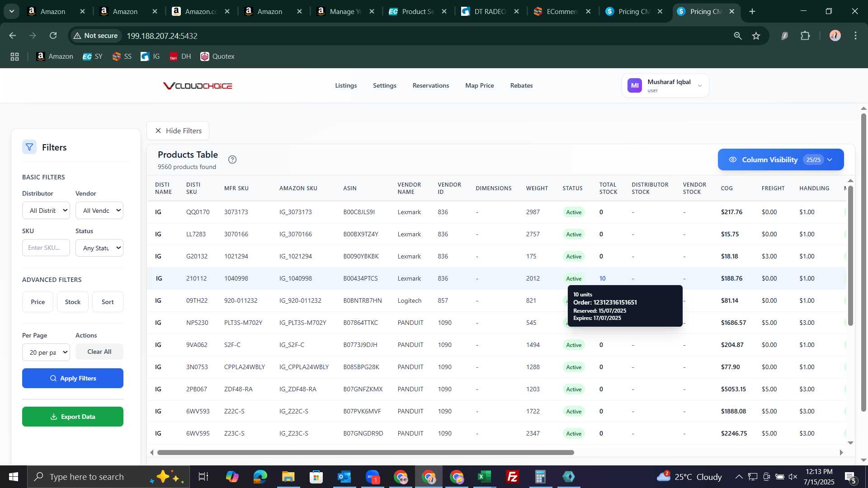Click the Active status of IG_3073173
This screenshot has width=868, height=488.
(574, 212)
